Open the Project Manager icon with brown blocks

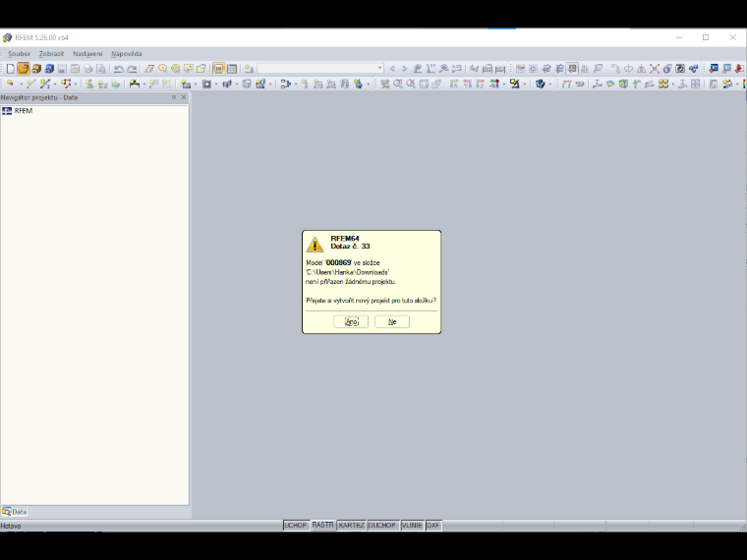click(x=36, y=69)
